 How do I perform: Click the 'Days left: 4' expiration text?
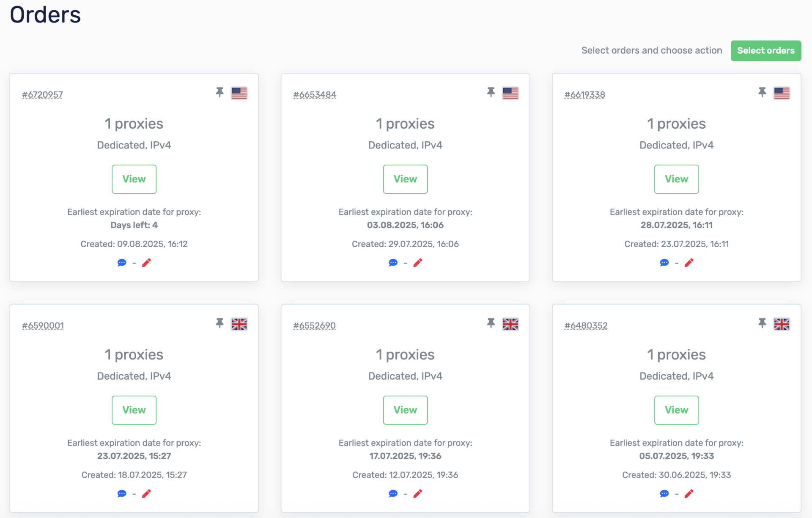[x=134, y=225]
